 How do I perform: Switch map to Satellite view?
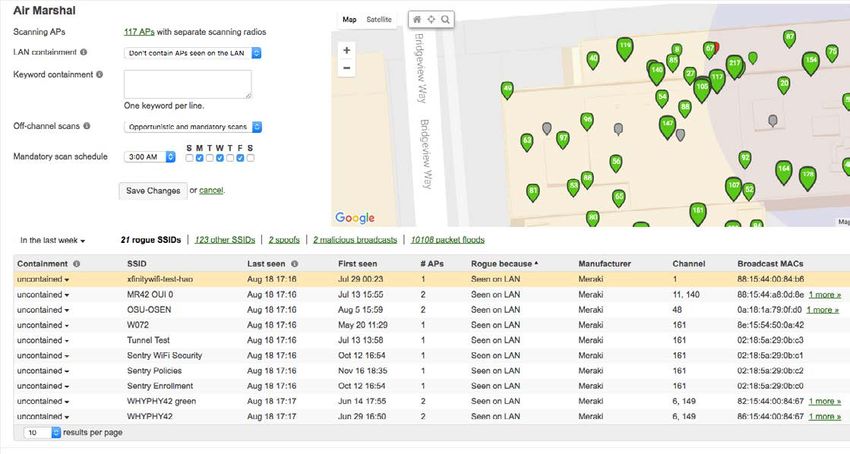tap(379, 20)
